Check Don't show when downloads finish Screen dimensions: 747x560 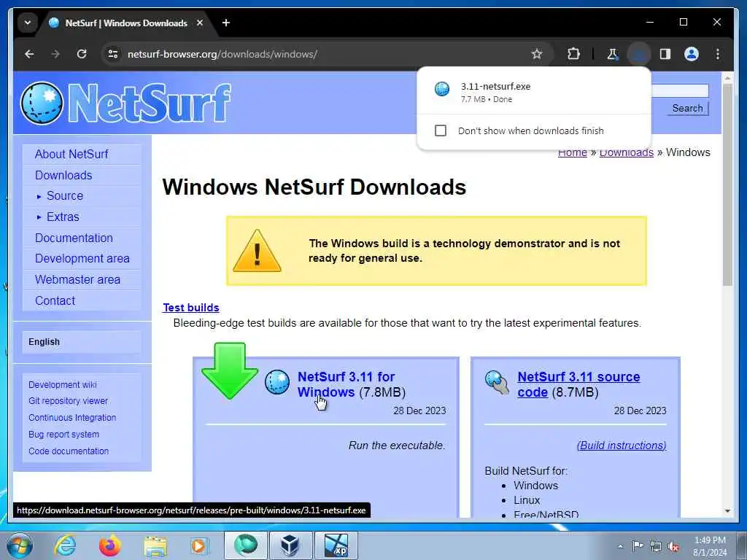coord(441,131)
